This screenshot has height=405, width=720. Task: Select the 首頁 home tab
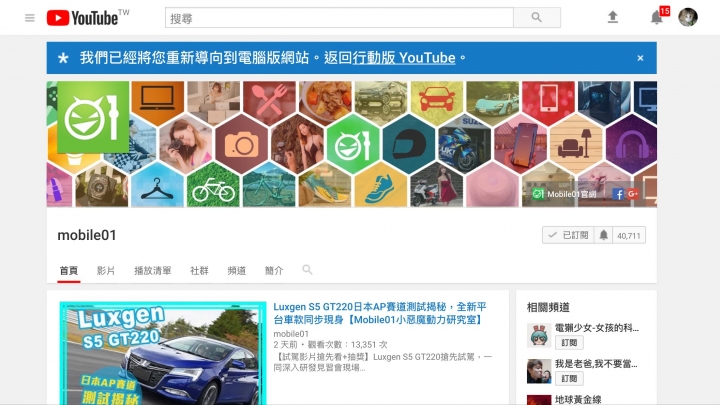[69, 270]
